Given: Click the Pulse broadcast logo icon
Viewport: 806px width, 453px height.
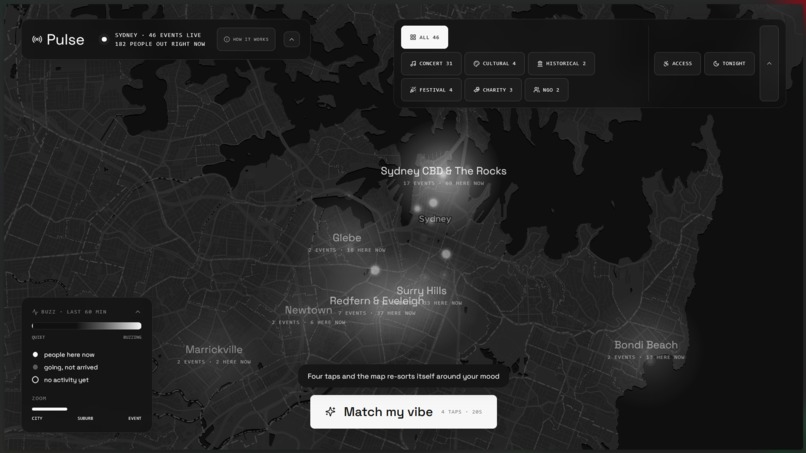Looking at the screenshot, I should [x=37, y=40].
